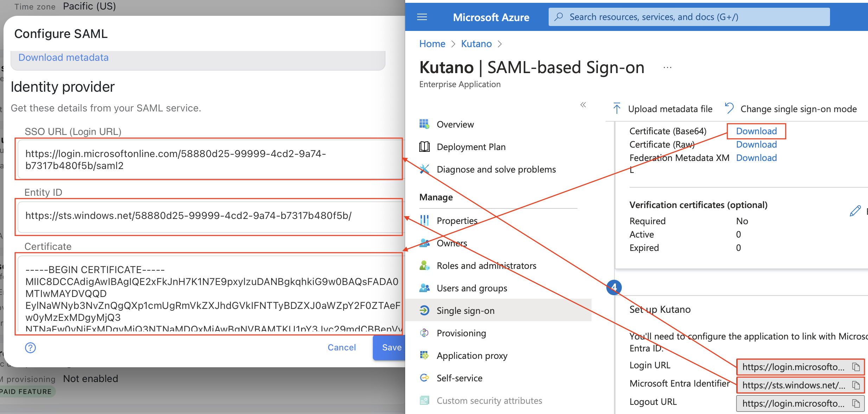
Task: Click 'Not enabled' provisioning status text
Action: pyautogui.click(x=90, y=379)
